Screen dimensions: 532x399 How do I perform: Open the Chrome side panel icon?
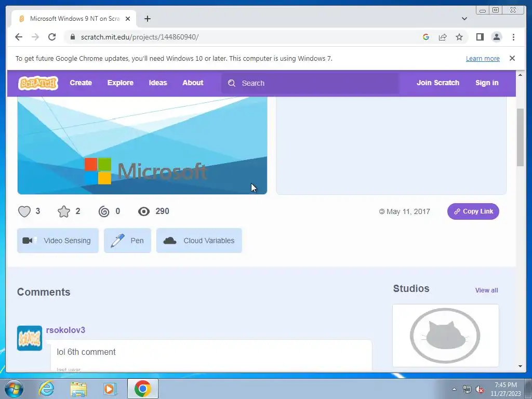tap(480, 37)
